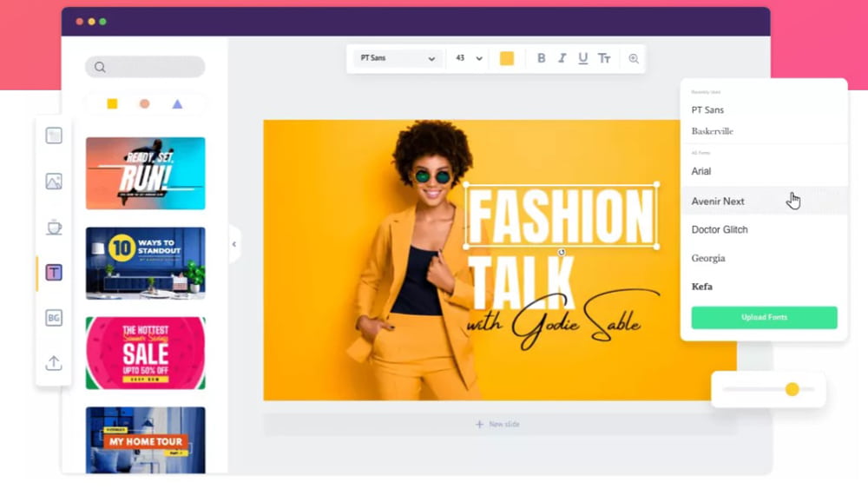Click the yellow window minimize dot
The width and height of the screenshot is (868, 489).
click(91, 22)
